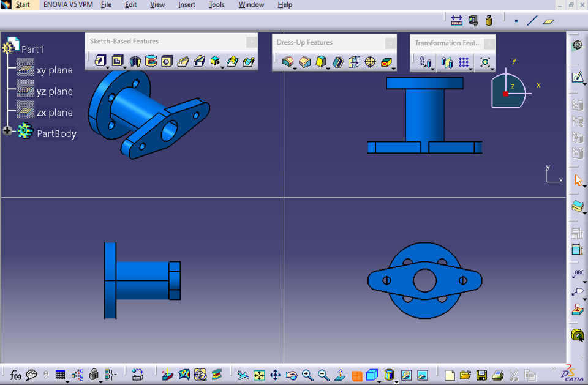Open the ENOVIA V5 VPM menu
Viewport: 588px width, 385px height.
pos(67,5)
